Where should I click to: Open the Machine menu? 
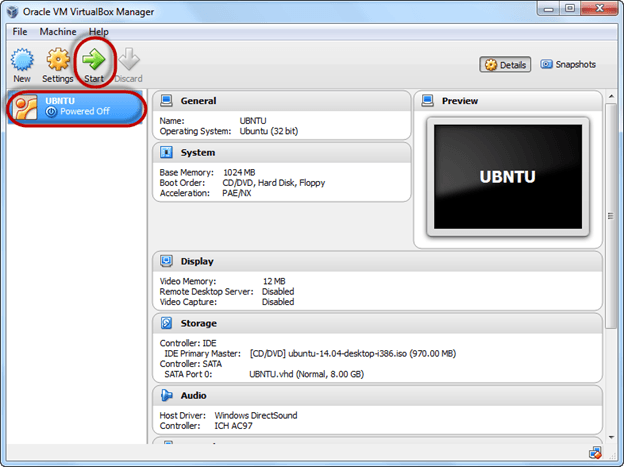[57, 32]
